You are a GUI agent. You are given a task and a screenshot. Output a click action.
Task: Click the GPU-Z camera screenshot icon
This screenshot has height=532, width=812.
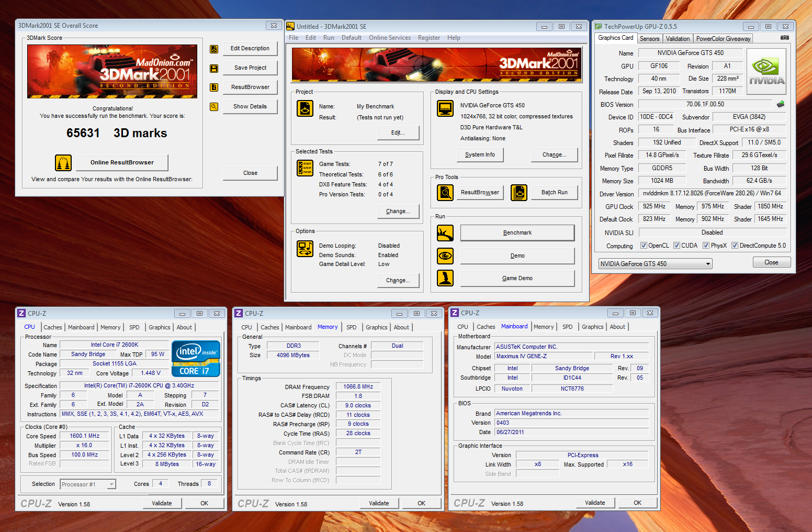pyautogui.click(x=785, y=38)
